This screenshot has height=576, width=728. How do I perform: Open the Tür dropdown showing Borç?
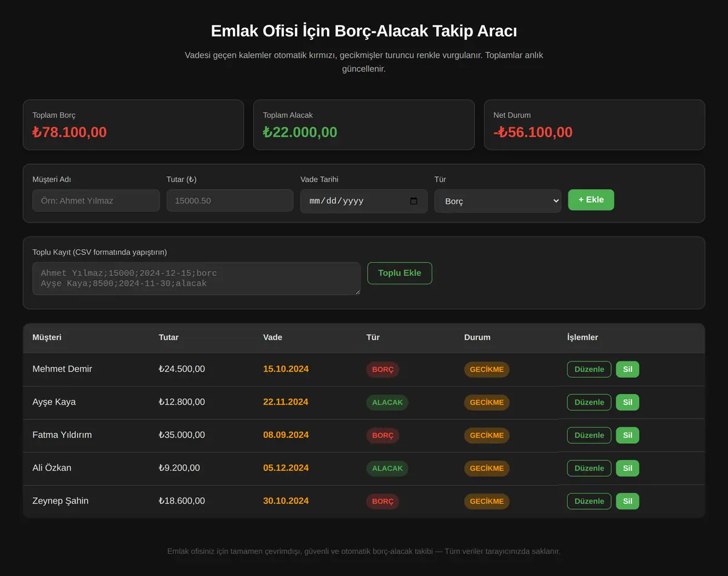pyautogui.click(x=497, y=201)
